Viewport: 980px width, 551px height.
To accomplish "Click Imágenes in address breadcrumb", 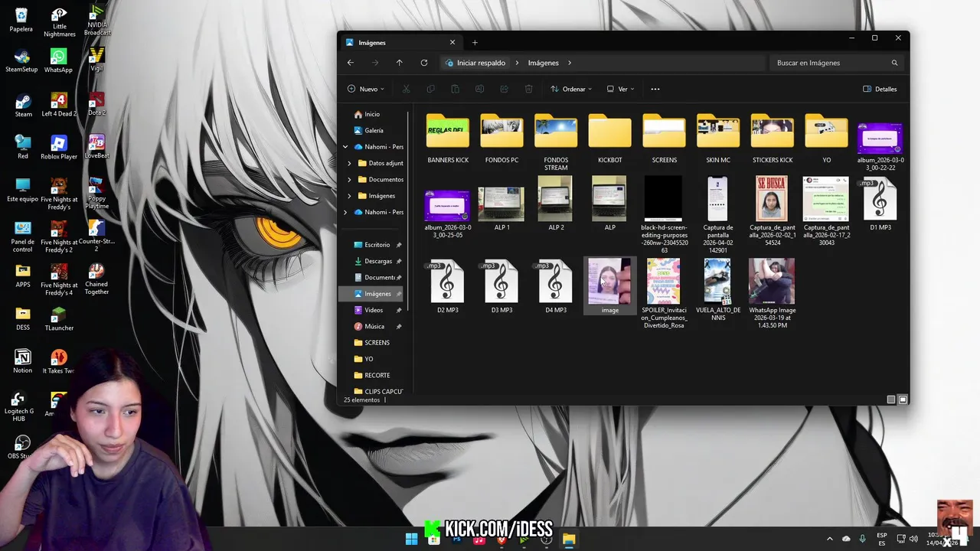I will [x=544, y=63].
